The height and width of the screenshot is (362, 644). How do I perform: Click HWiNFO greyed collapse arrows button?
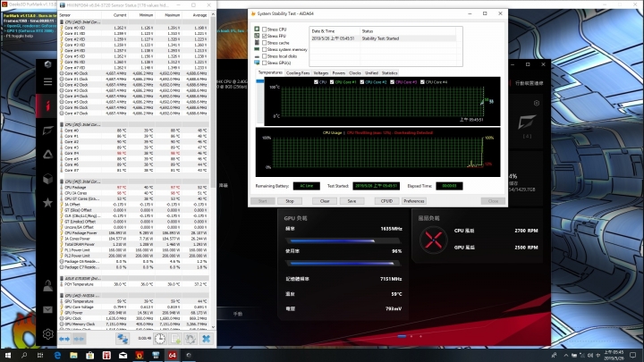[x=79, y=339]
